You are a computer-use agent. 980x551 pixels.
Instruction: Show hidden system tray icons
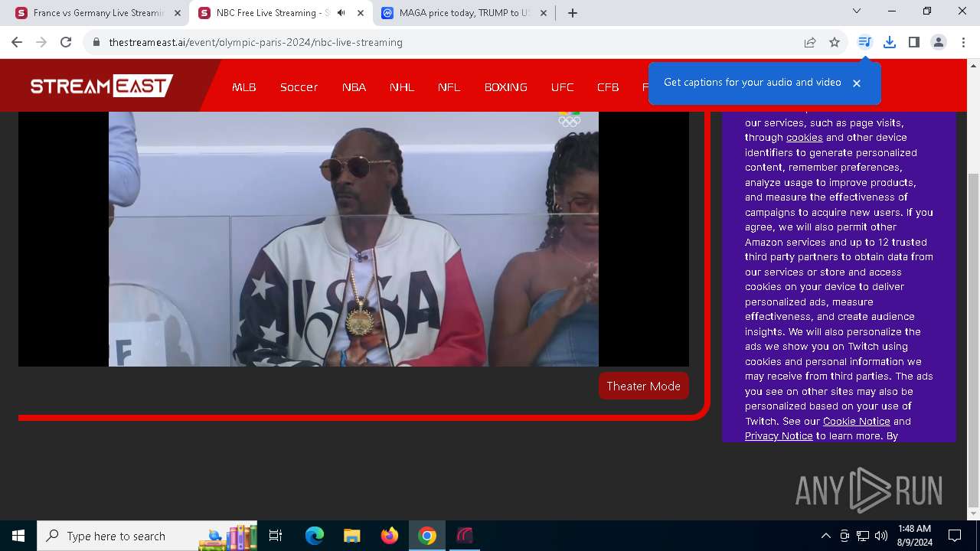pyautogui.click(x=825, y=536)
